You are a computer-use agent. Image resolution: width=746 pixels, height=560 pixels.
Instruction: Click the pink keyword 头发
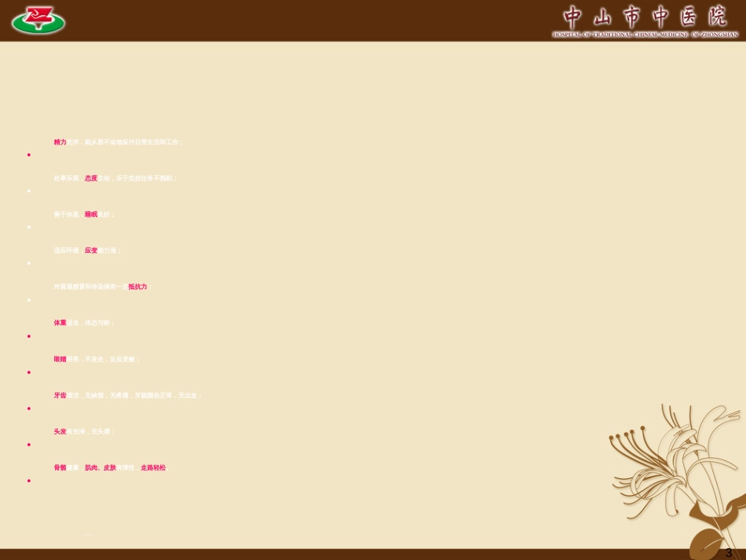tap(60, 431)
